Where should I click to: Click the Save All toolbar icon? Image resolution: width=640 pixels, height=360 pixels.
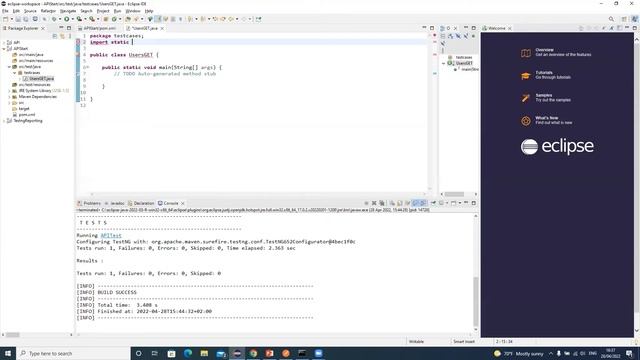point(26,19)
